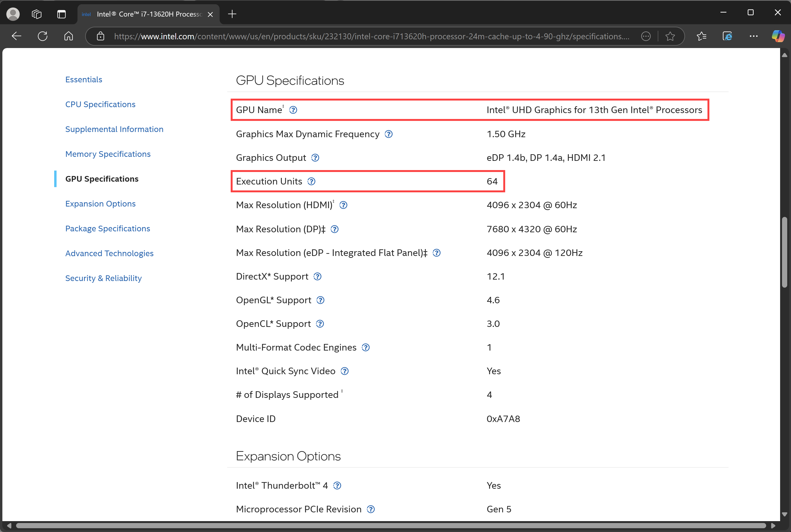Viewport: 791px width, 532px height.
Task: Jump to Expansion Options sidebar link
Action: coord(100,204)
